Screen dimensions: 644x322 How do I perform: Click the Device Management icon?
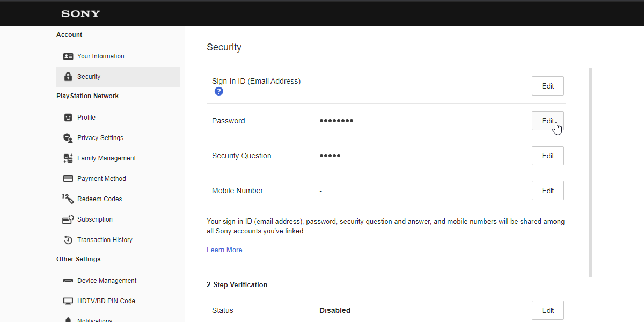point(68,281)
